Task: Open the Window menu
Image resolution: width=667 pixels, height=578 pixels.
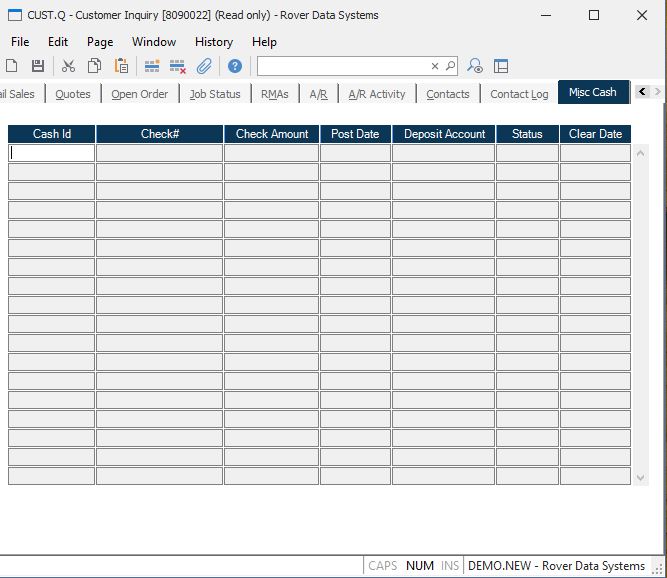Action: 154,42
